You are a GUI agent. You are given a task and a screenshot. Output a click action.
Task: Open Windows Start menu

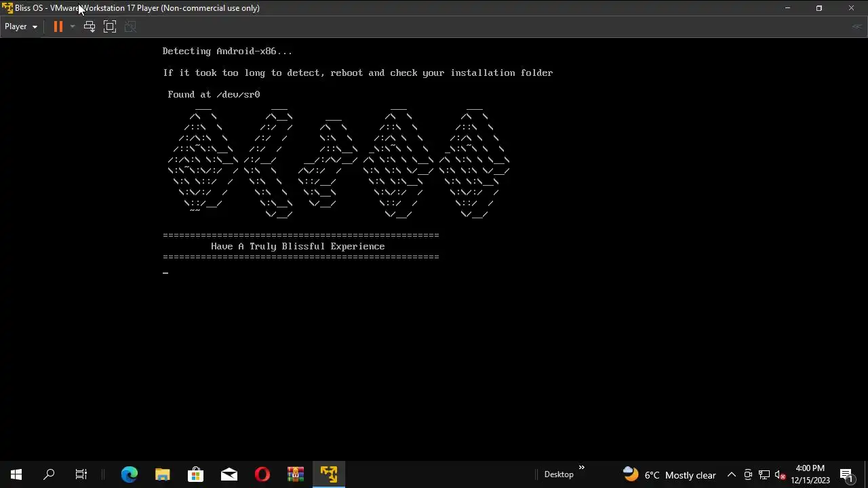(16, 474)
